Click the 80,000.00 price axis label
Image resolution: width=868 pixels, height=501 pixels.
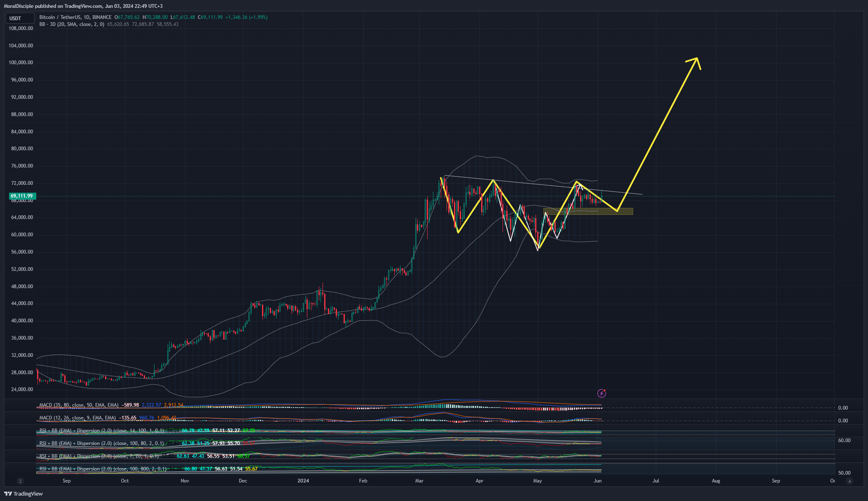click(22, 149)
